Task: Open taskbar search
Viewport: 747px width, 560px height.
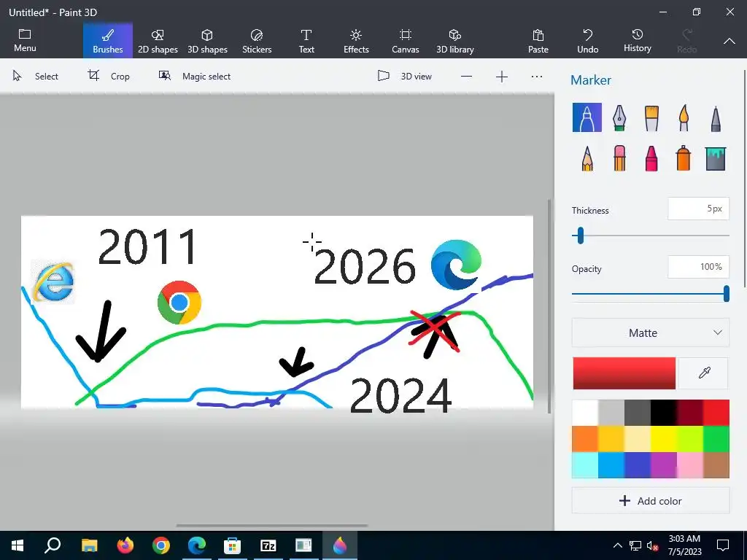Action: click(x=53, y=545)
